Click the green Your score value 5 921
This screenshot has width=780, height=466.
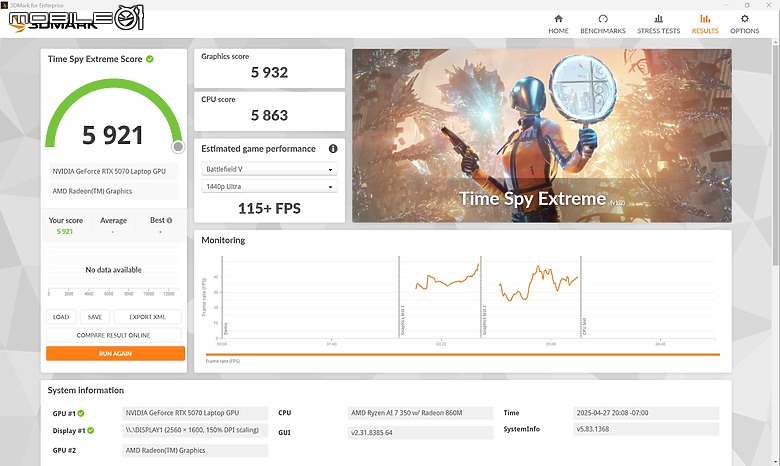pyautogui.click(x=65, y=231)
